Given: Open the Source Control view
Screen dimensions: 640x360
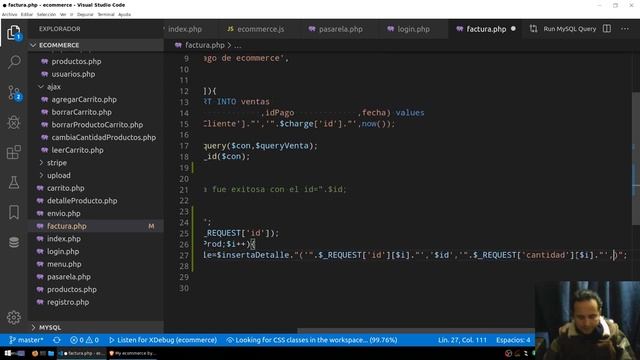Looking at the screenshot, I should click(x=14, y=93).
